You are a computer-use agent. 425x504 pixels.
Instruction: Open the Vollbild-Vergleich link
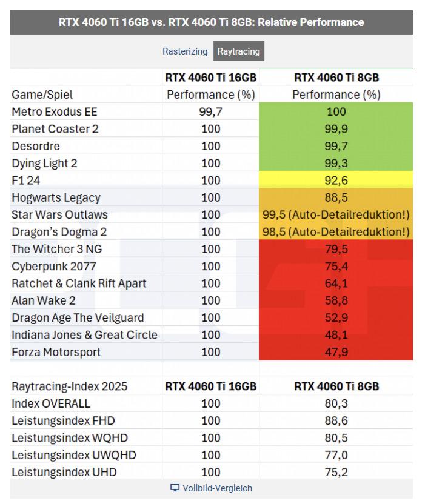217,488
